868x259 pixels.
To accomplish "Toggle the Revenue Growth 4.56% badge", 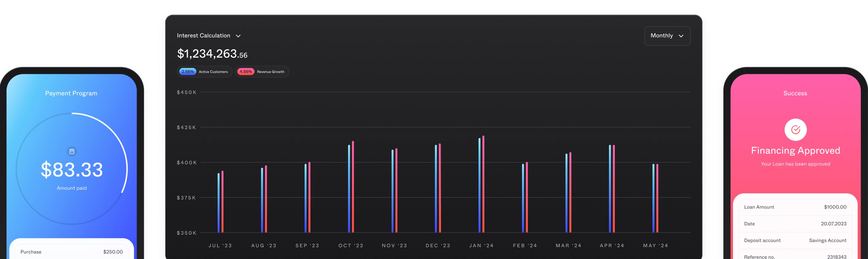I will tap(262, 72).
